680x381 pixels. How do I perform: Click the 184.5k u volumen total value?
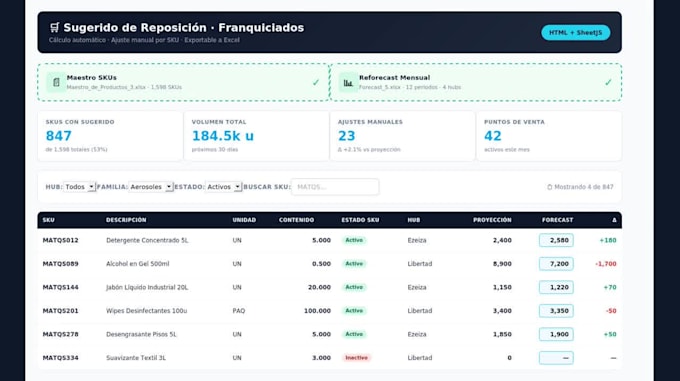point(223,136)
